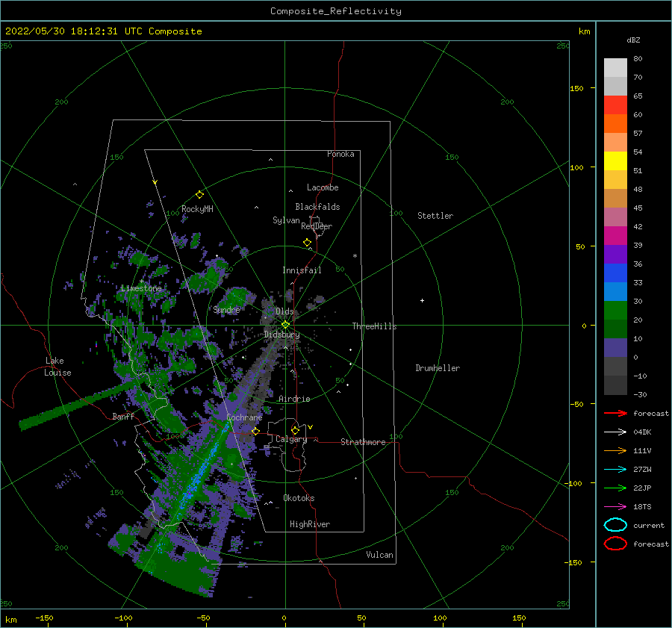672x628 pixels.
Task: Click the green 22JP arrow legend icon
Action: [615, 488]
